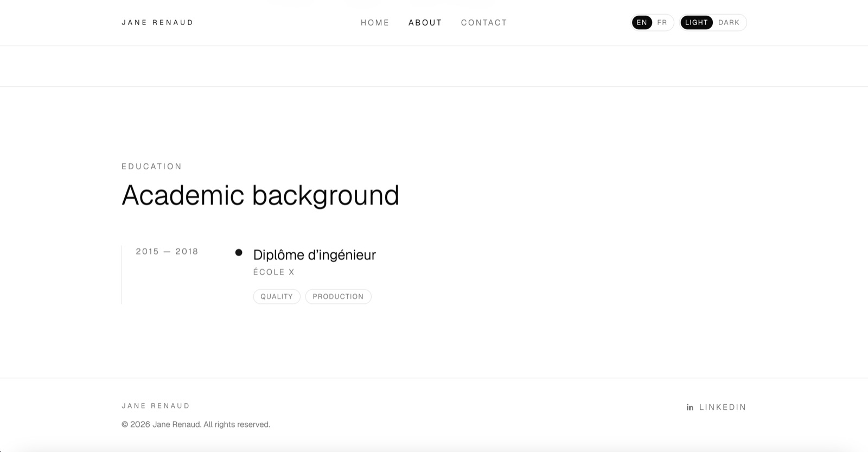This screenshot has width=868, height=452.
Task: Enable DARK theme mode
Action: coord(729,22)
